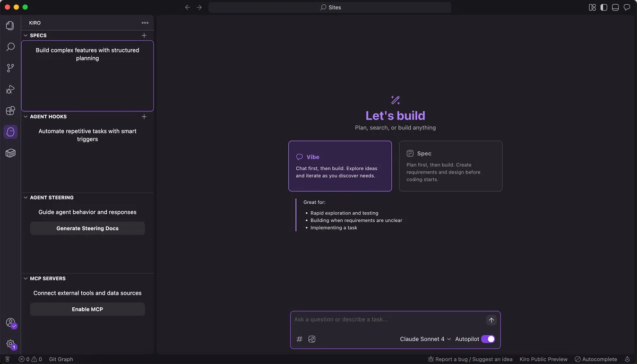
Task: Click 'Implementing a task' bullet
Action: coord(334,228)
